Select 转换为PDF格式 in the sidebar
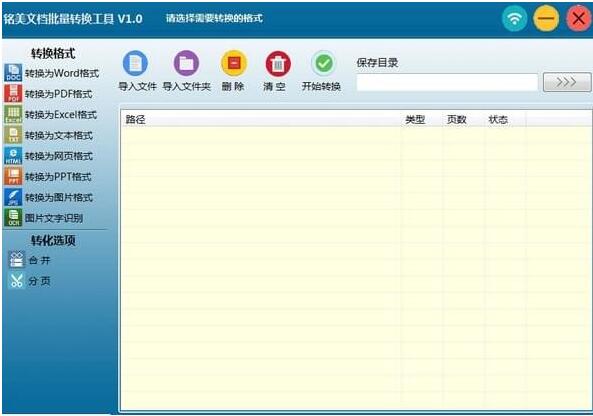This screenshot has height=416, width=593. coord(48,93)
